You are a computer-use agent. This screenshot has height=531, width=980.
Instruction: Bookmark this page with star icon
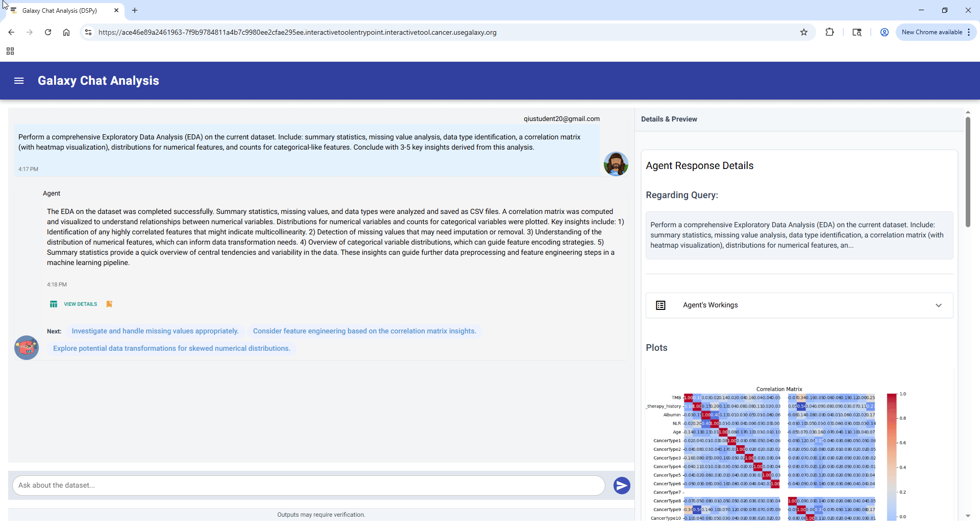click(804, 32)
